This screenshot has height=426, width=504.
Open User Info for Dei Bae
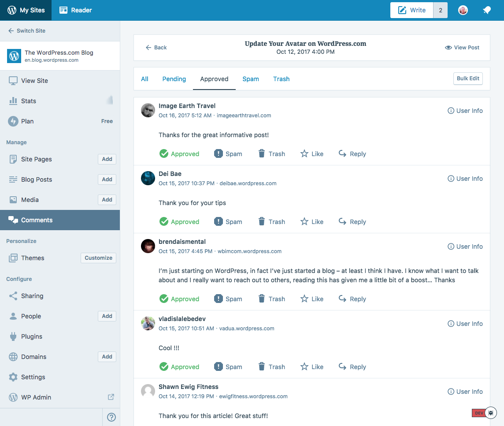[465, 179]
